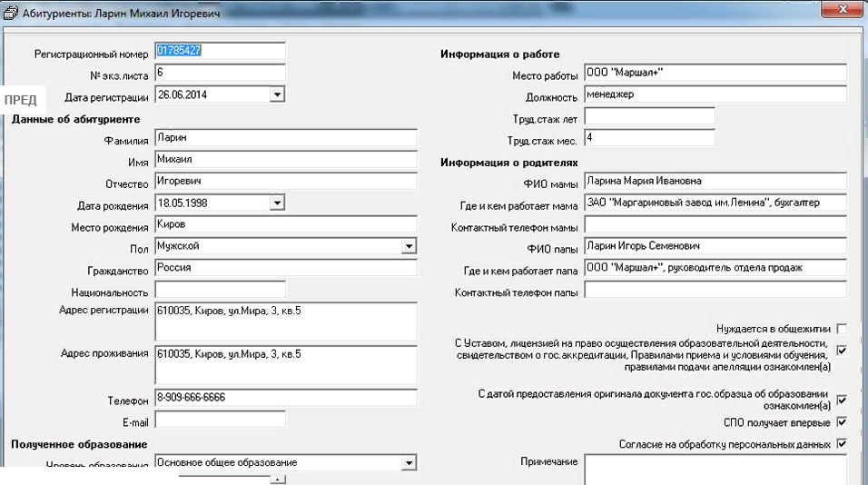Select the empty E-mail field

point(220,420)
